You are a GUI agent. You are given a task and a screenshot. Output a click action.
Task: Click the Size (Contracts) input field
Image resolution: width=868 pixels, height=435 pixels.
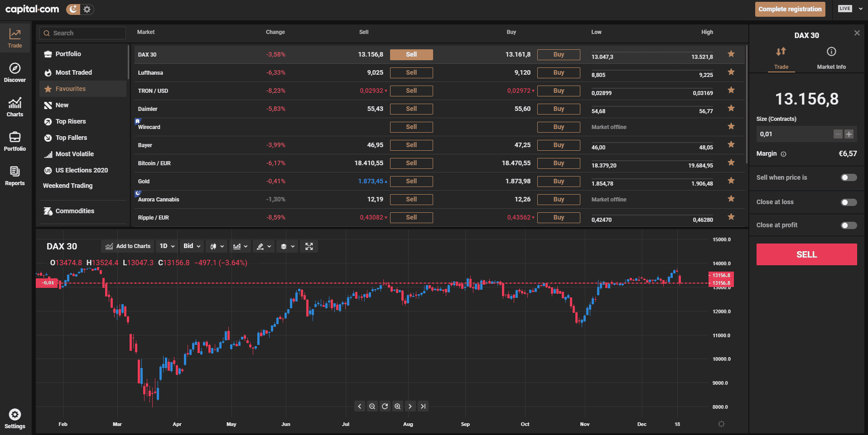[x=795, y=134]
